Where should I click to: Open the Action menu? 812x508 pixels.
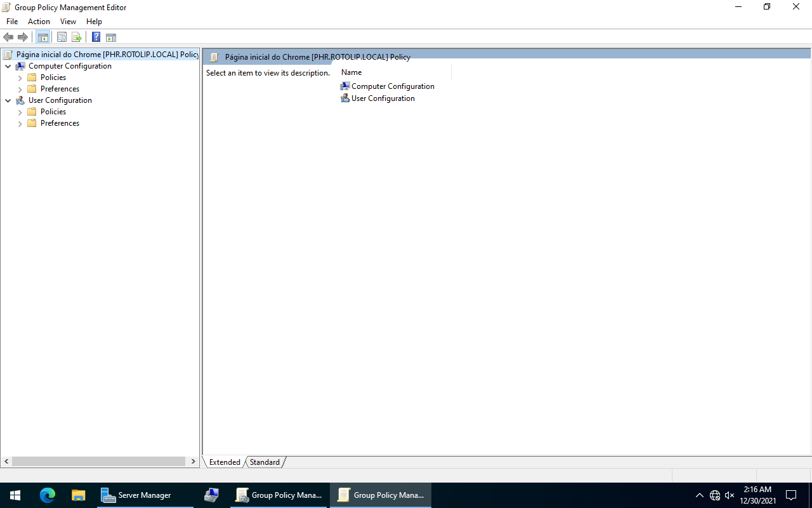(39, 22)
